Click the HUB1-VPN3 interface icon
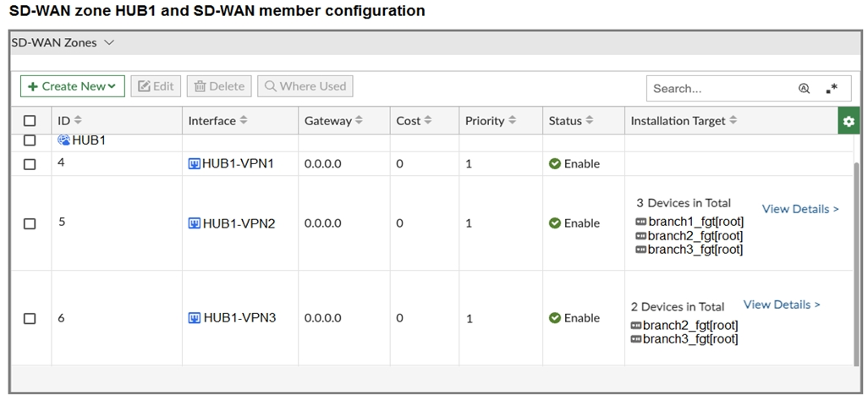Image resolution: width=868 pixels, height=401 pixels. (x=195, y=318)
